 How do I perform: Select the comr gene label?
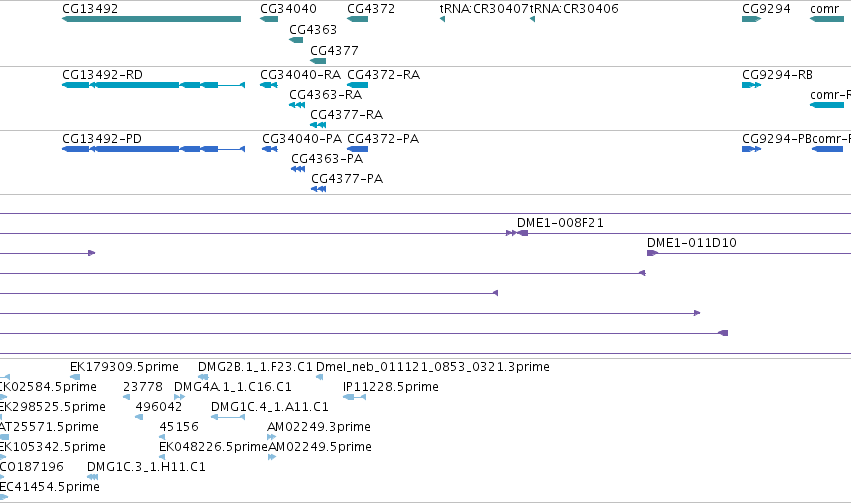click(824, 9)
